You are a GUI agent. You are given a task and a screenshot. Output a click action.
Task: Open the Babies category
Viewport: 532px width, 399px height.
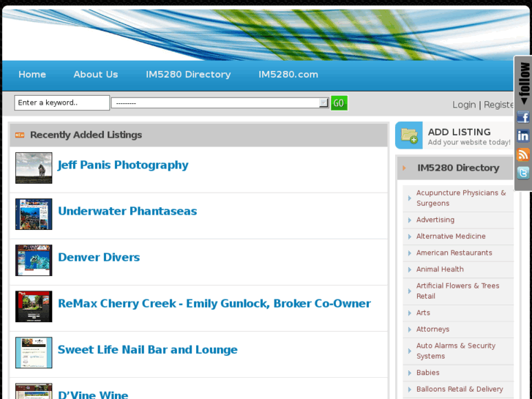tap(428, 373)
